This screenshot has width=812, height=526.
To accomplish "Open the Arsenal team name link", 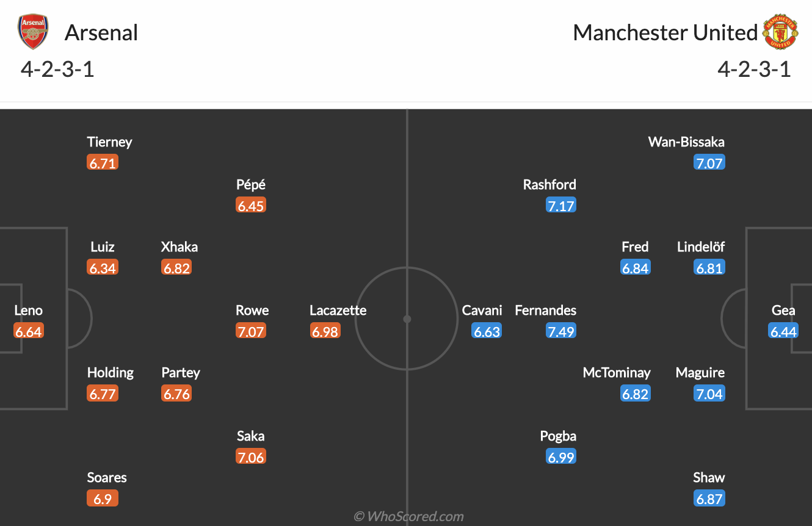I will coord(101,32).
